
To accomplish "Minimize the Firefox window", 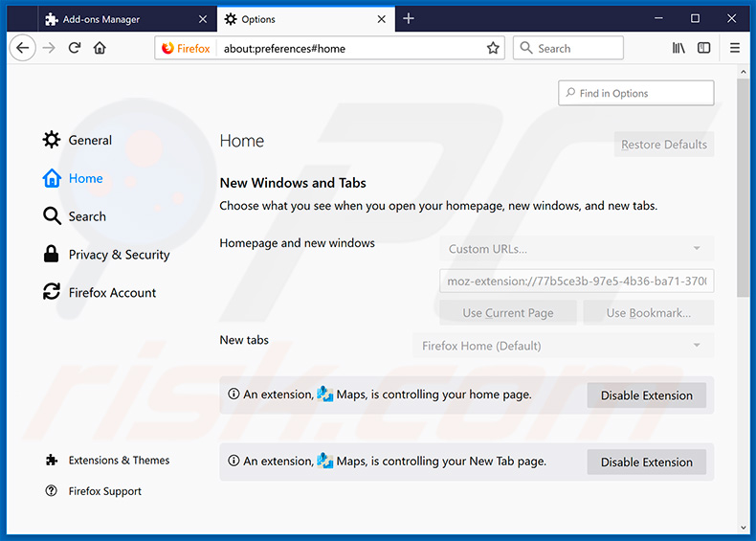I will coord(658,18).
